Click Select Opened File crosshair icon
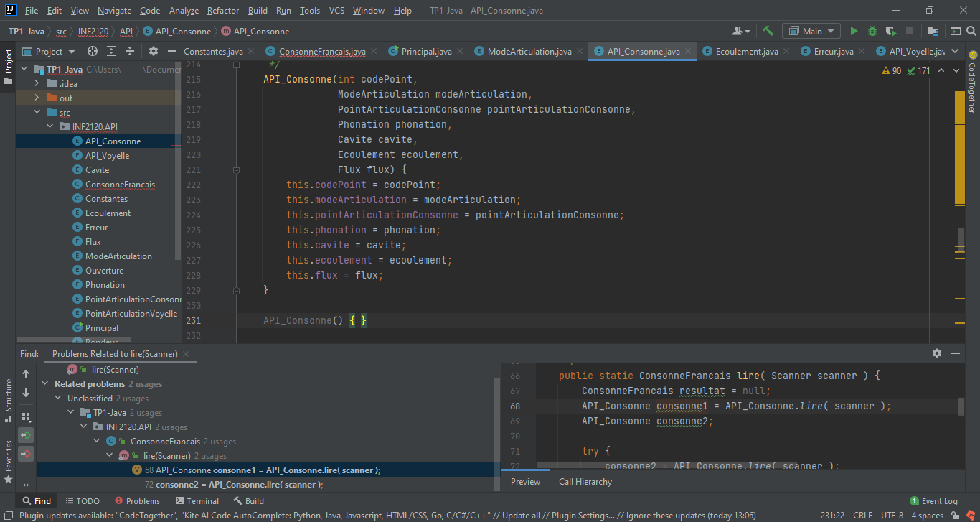Screen dimensions: 980x522 click(x=92, y=51)
